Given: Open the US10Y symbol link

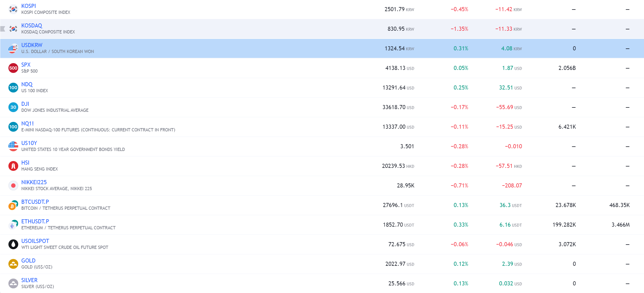Looking at the screenshot, I should coord(29,143).
